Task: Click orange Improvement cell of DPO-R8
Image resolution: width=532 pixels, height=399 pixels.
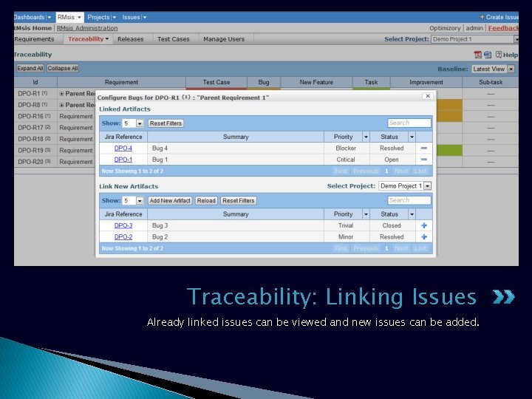Action: [449, 105]
